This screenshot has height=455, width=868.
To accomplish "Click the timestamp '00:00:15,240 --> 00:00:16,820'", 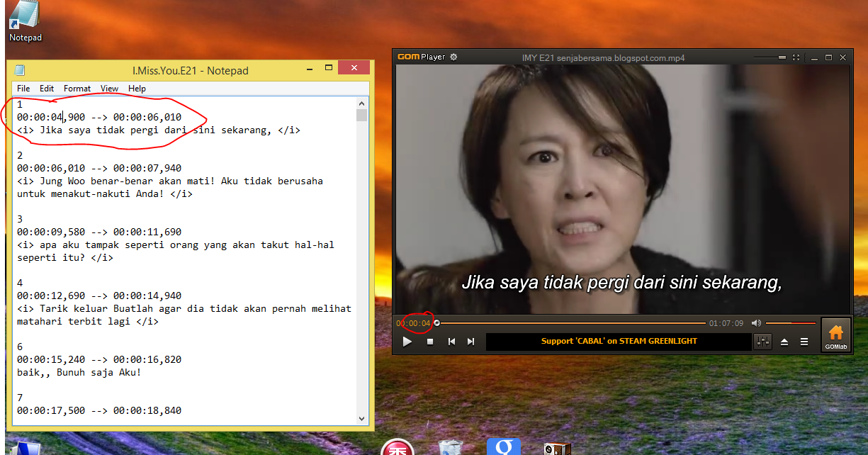I will 99,359.
